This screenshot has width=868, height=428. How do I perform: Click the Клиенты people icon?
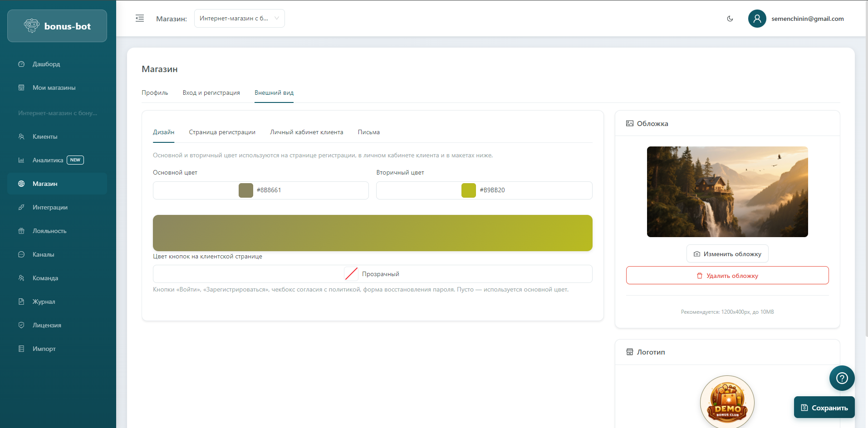(21, 136)
